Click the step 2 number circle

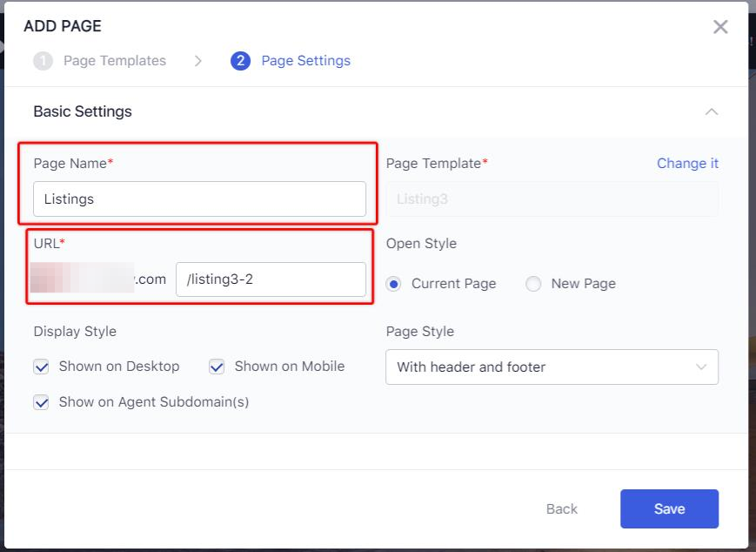pos(240,61)
